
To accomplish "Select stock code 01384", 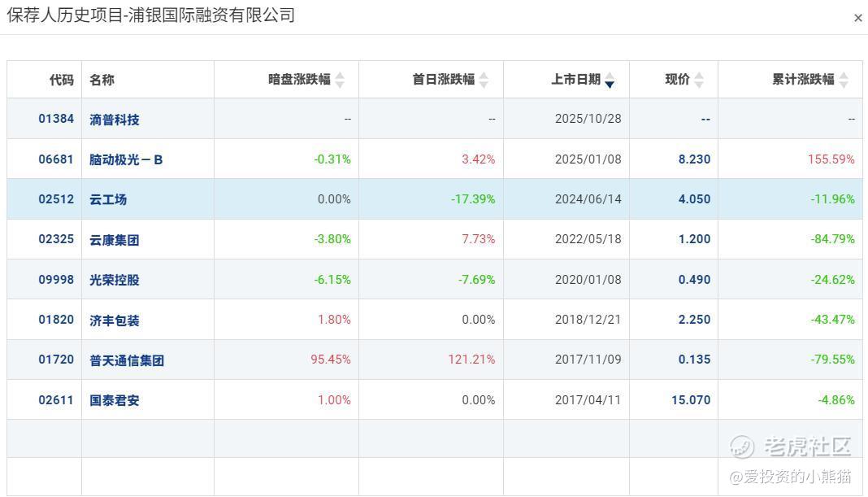I will coord(56,119).
